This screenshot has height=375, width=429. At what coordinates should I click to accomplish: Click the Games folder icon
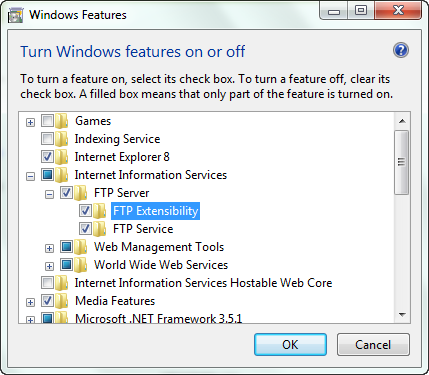(x=62, y=121)
